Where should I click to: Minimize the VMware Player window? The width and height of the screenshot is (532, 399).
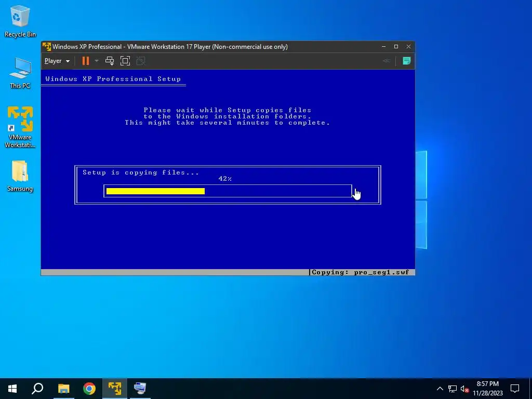point(384,46)
